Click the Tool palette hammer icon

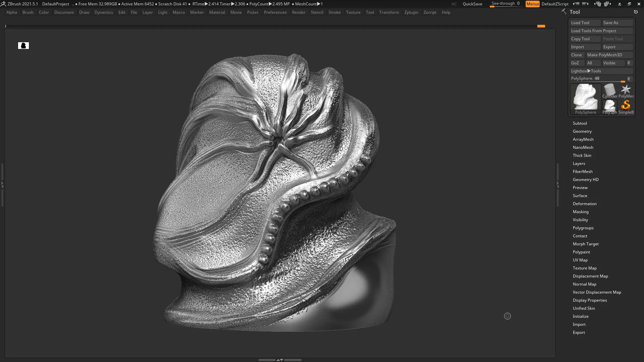(x=564, y=12)
